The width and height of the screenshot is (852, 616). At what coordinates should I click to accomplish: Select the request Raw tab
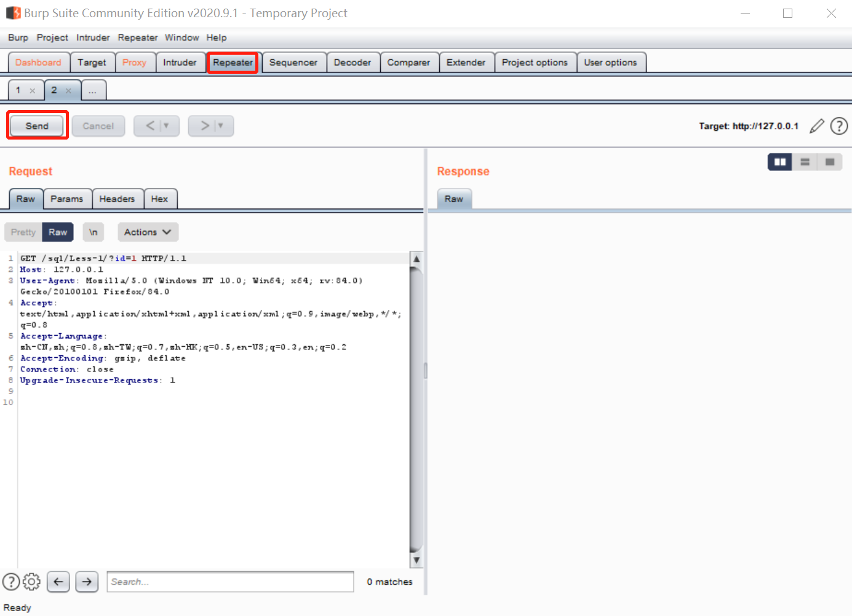(26, 199)
